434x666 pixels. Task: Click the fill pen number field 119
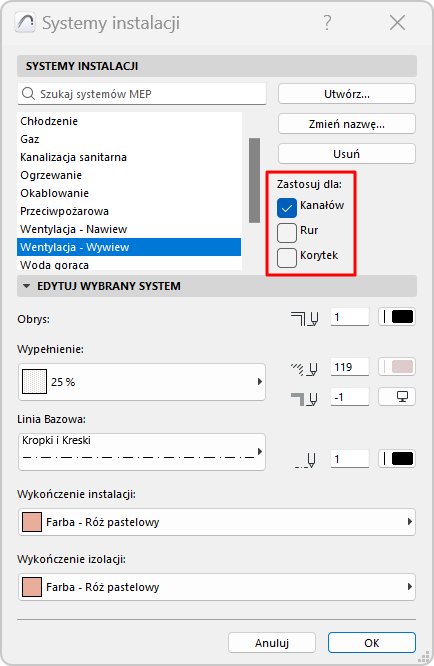coord(350,367)
